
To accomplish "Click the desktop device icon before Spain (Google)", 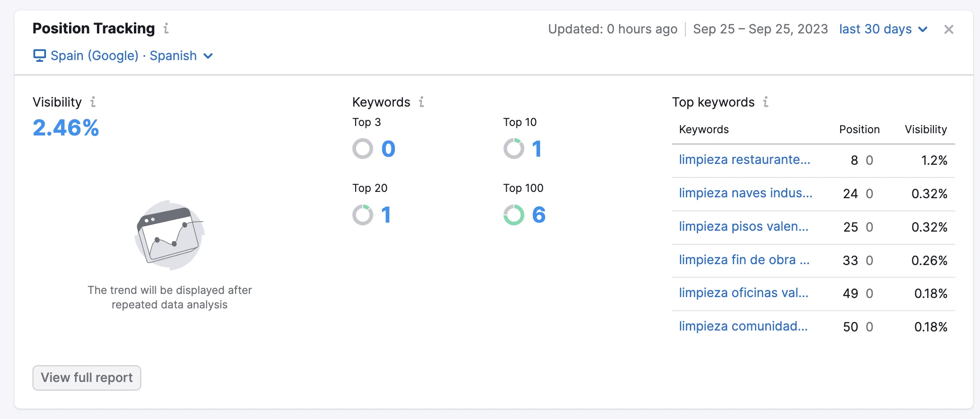I will (x=40, y=56).
